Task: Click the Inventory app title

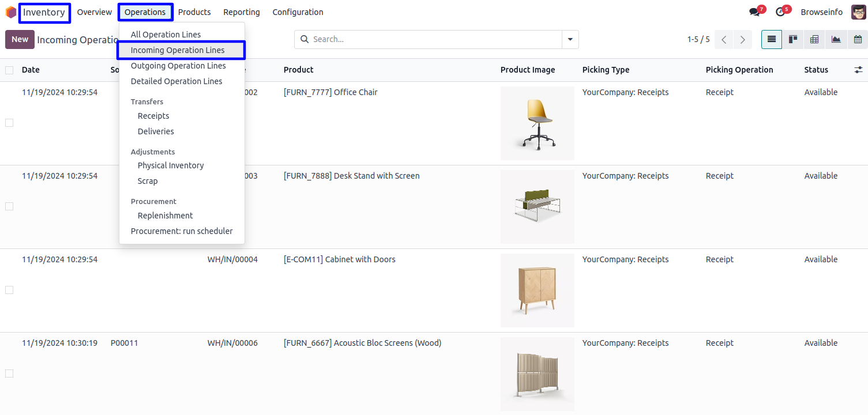Action: click(x=44, y=13)
